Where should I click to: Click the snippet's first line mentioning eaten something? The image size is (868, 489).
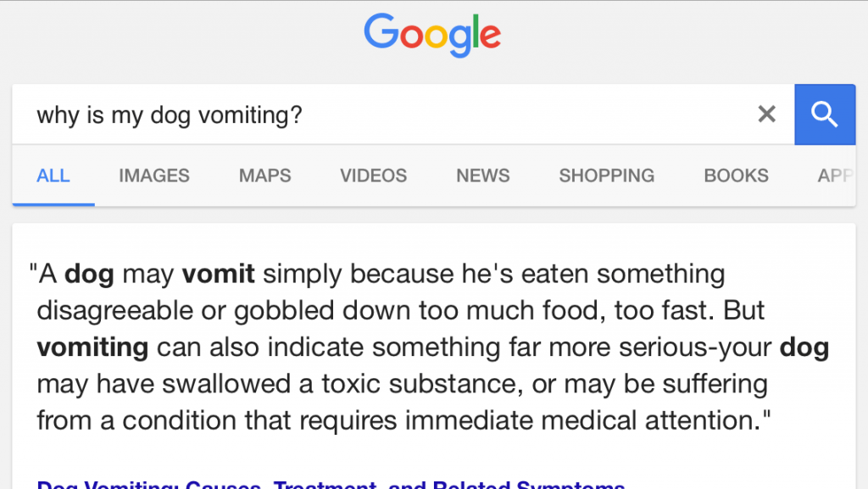point(377,275)
